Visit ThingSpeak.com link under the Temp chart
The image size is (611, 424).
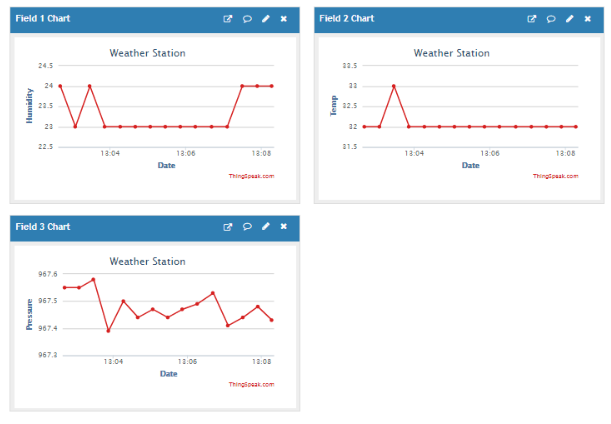click(x=555, y=176)
